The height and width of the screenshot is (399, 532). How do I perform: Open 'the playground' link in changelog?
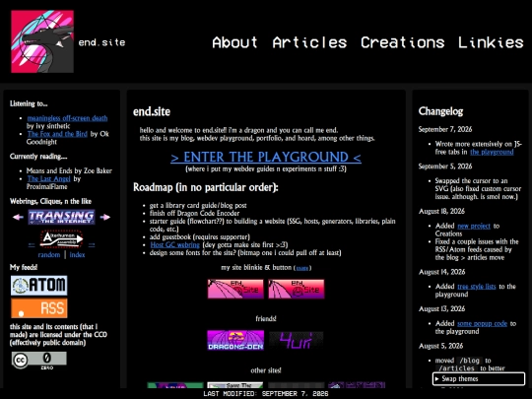(x=492, y=152)
